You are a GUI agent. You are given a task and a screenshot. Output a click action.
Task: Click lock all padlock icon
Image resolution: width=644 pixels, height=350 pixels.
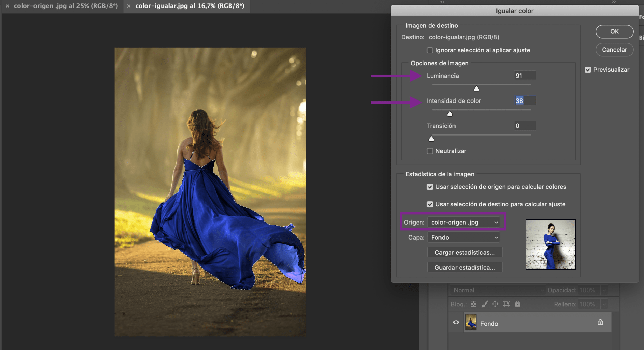click(518, 304)
